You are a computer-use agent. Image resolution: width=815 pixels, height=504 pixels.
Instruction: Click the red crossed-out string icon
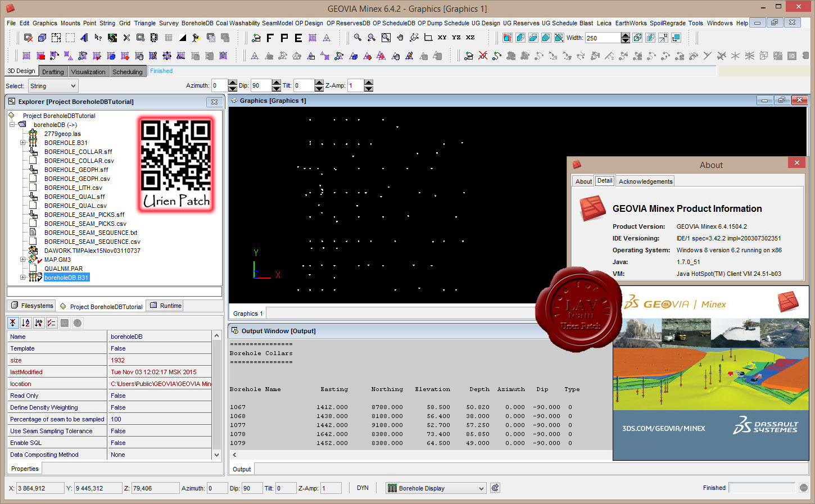click(x=483, y=56)
